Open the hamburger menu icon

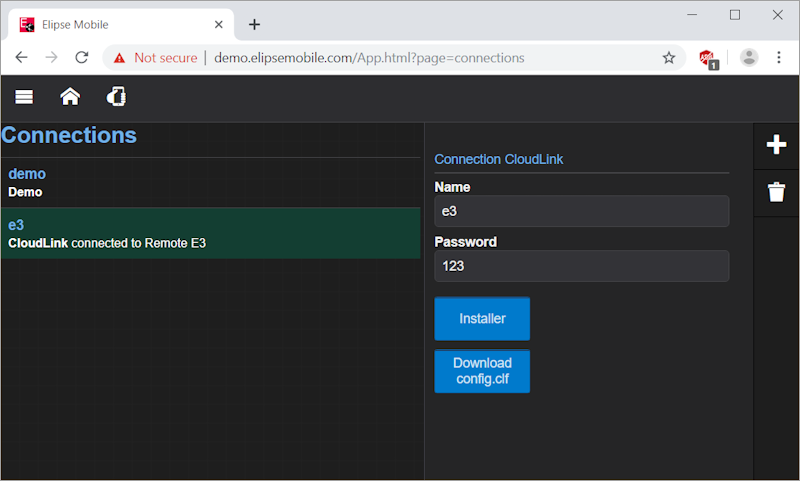tap(25, 97)
